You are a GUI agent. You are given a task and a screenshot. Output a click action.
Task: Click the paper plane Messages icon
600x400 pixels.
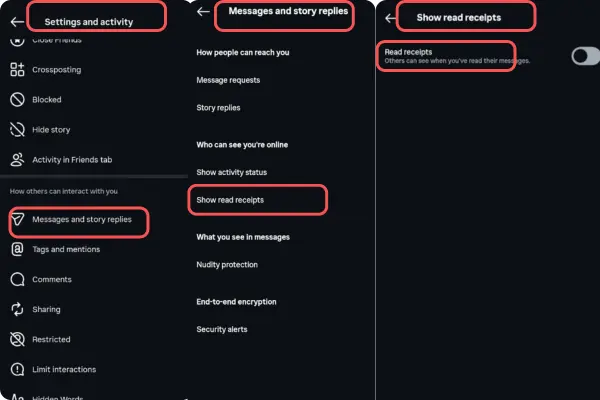click(x=18, y=220)
